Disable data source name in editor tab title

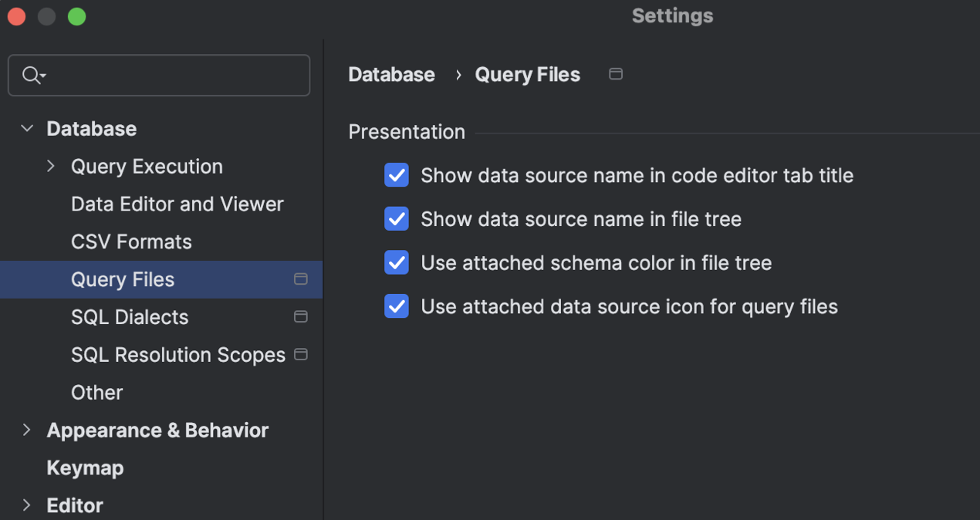[x=397, y=176]
